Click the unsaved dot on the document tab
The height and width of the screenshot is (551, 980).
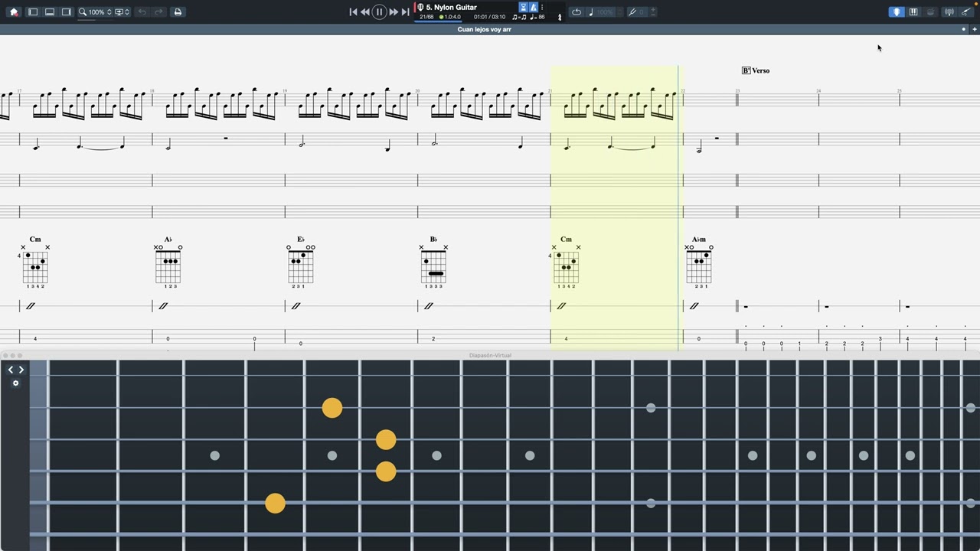coord(964,30)
